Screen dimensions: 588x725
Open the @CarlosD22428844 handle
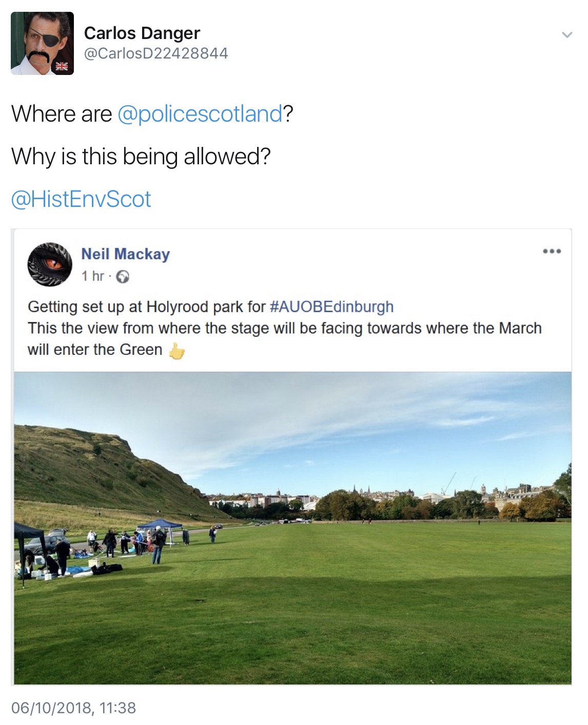pos(156,53)
